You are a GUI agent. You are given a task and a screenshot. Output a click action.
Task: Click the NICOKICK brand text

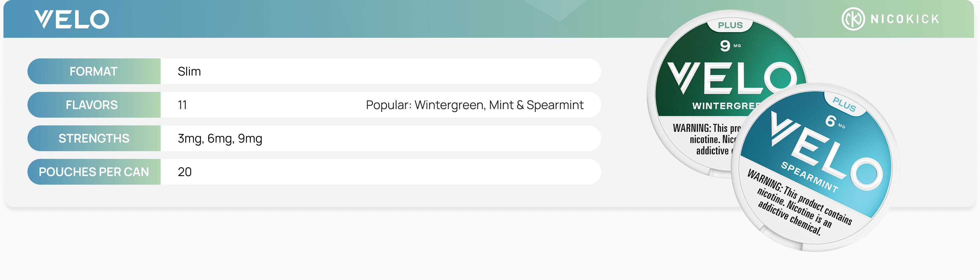point(905,19)
